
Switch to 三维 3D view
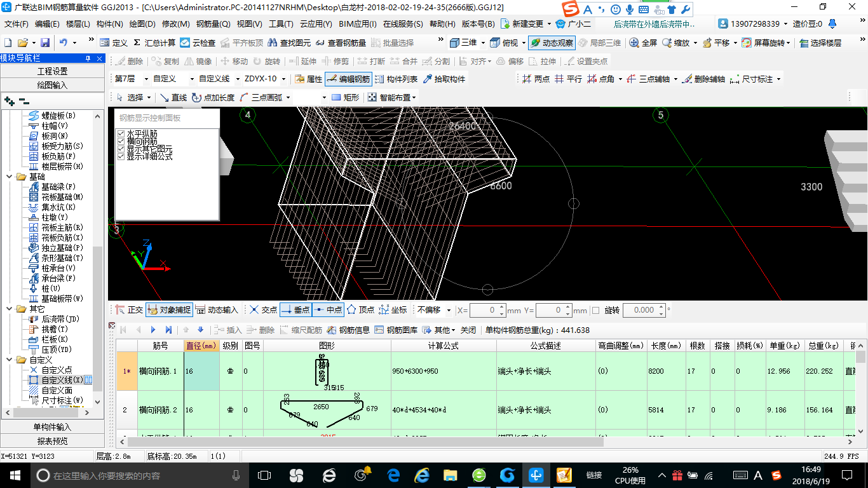coord(463,43)
